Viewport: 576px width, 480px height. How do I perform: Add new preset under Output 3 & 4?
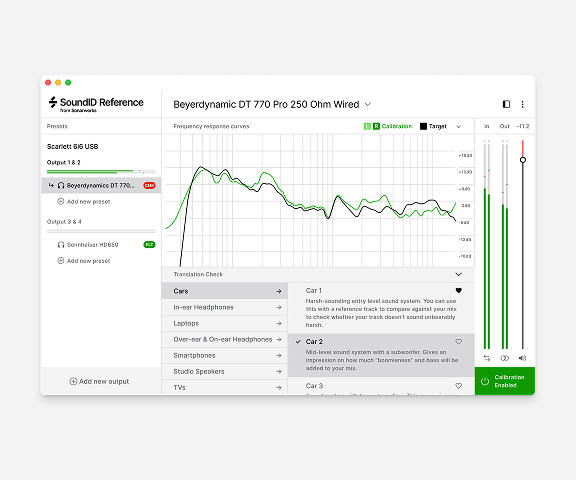[x=84, y=260]
